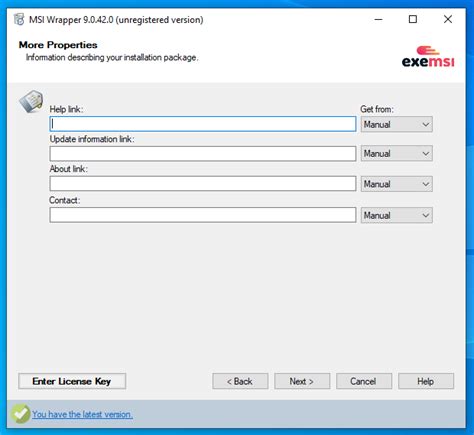The width and height of the screenshot is (474, 435).
Task: Open the Update information link source dropdown
Action: 396,153
